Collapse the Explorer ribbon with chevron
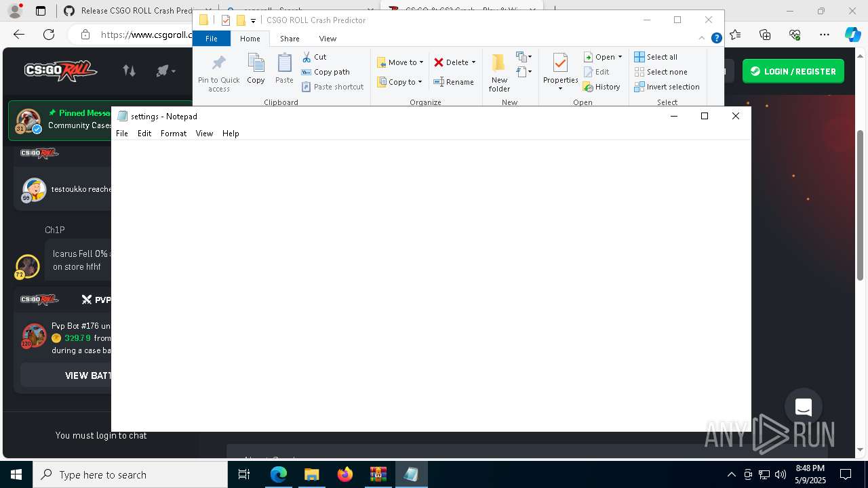 tap(703, 39)
